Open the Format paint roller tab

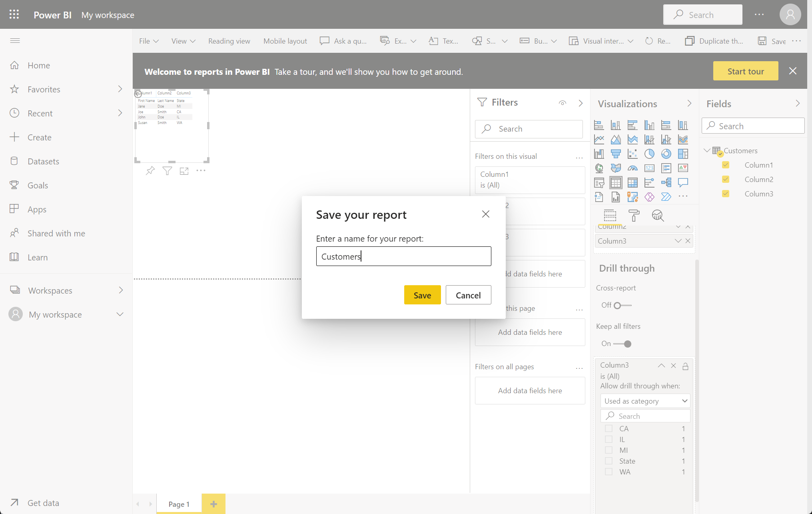tap(634, 216)
